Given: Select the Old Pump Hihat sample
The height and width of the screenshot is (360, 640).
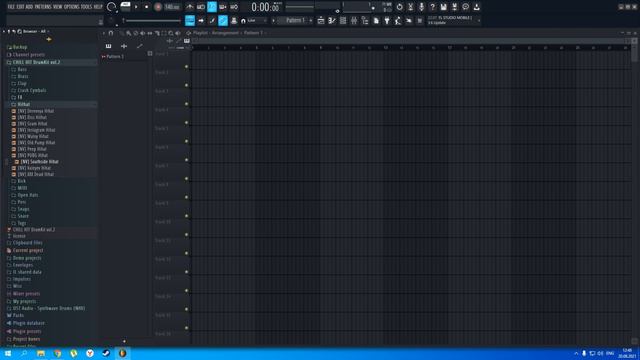Looking at the screenshot, I should point(36,142).
